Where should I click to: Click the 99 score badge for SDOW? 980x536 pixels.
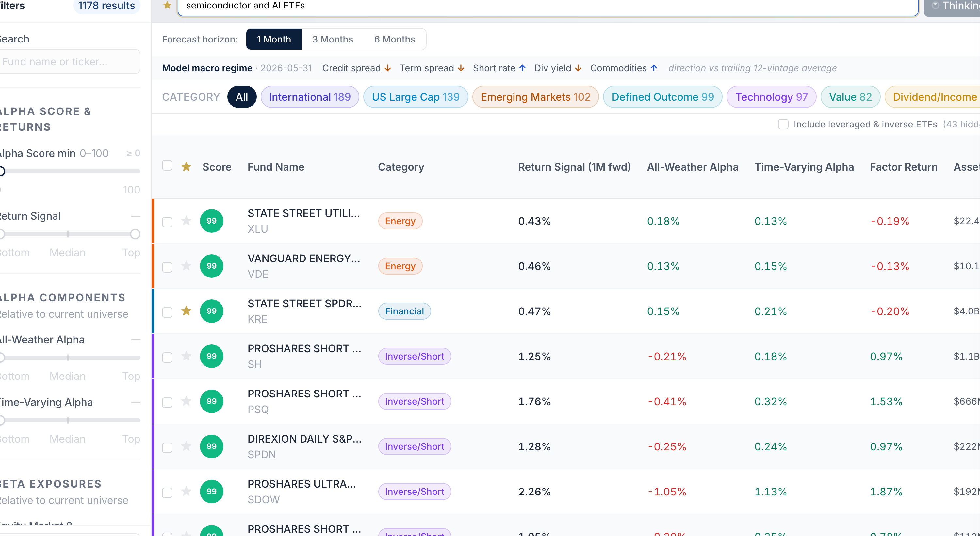click(212, 492)
